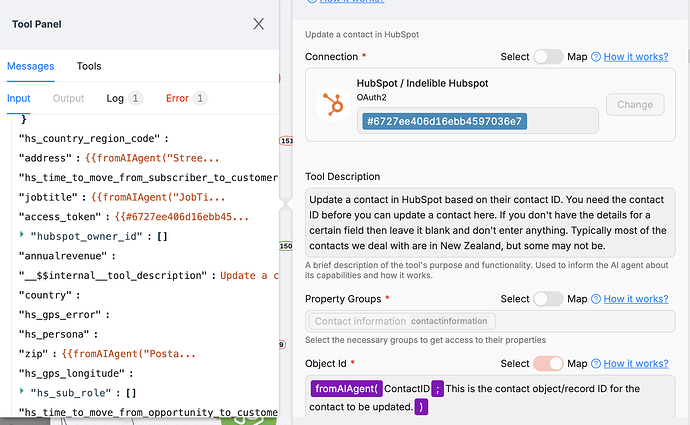
Task: Click the Object Id mapping field
Action: coord(490,396)
